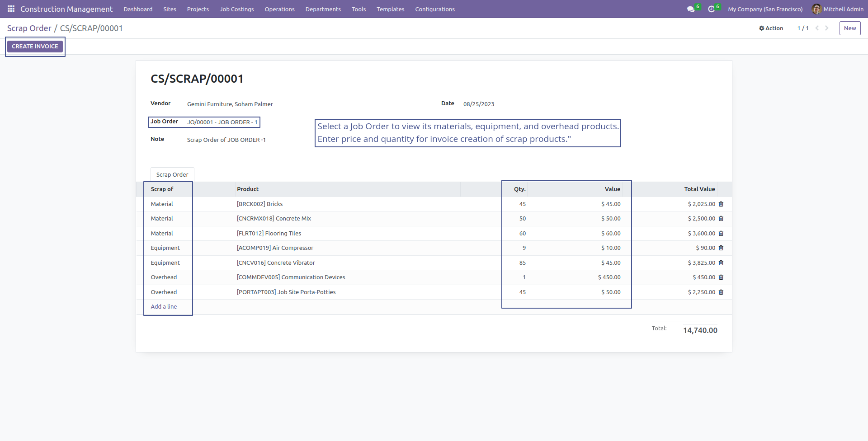This screenshot has width=868, height=441.
Task: Delete the Communication Devices scrap line
Action: pyautogui.click(x=721, y=277)
